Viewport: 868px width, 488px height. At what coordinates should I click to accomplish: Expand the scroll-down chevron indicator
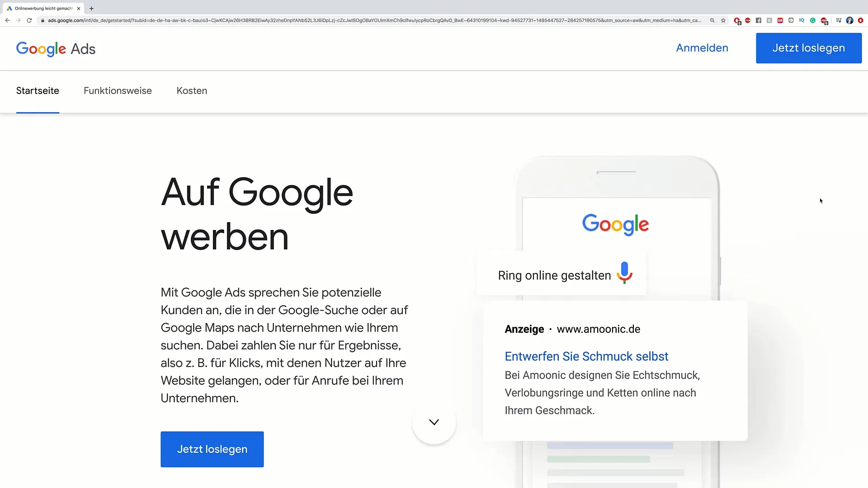pos(434,422)
